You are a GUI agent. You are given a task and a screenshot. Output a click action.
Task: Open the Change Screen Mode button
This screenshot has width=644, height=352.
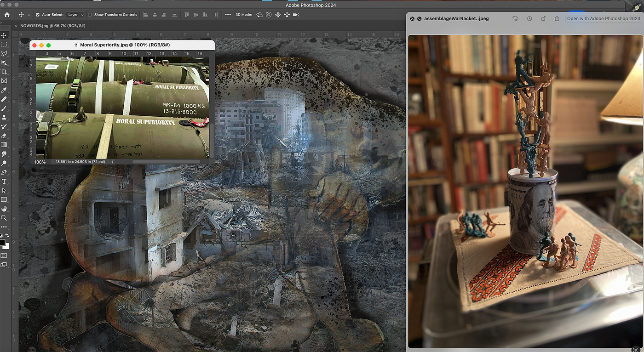tap(4, 265)
